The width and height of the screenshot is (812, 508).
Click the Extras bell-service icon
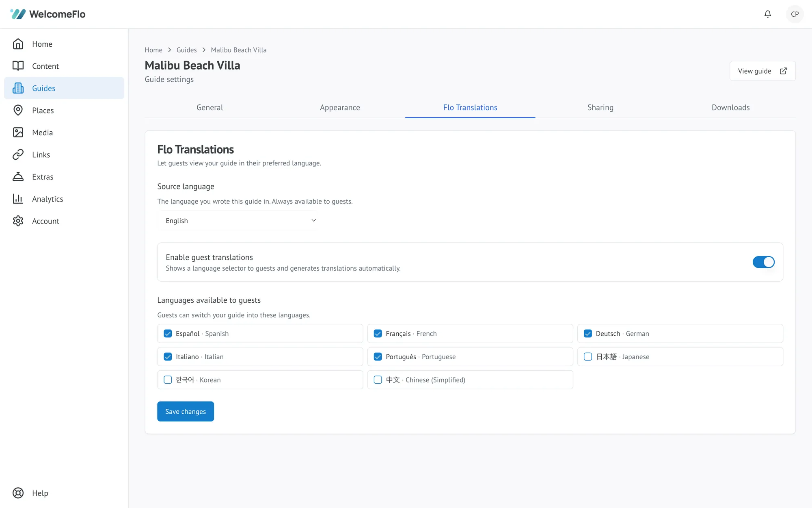[x=18, y=177]
